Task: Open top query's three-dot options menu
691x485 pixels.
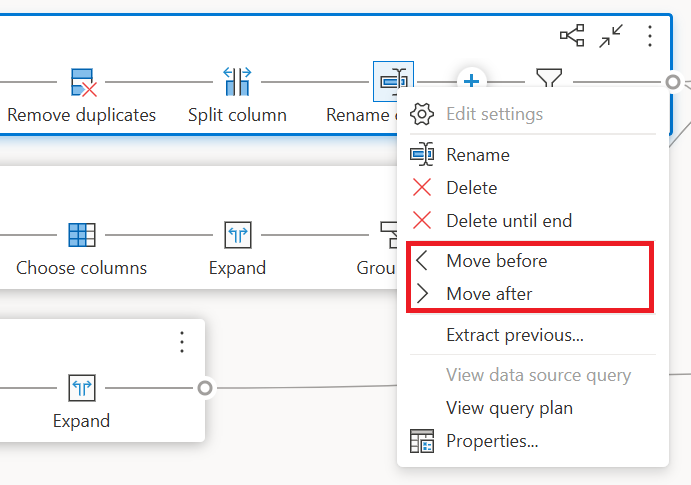Action: 650,36
